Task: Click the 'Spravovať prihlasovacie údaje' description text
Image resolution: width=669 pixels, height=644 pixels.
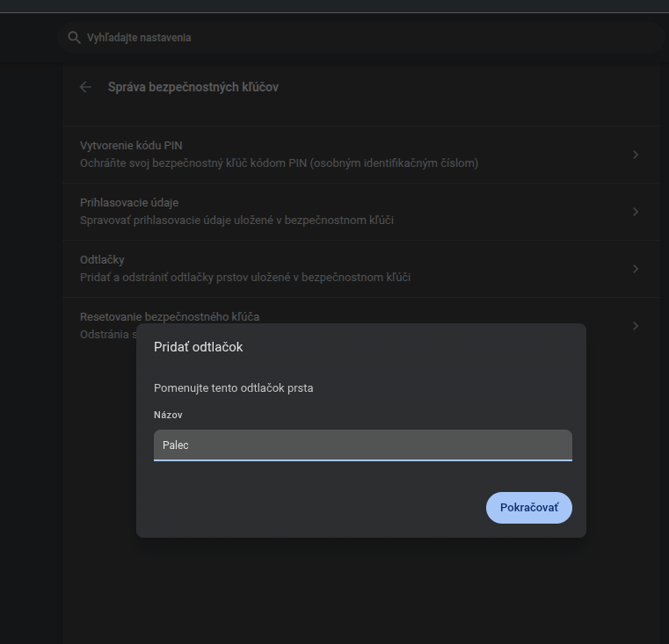Action: (x=236, y=221)
